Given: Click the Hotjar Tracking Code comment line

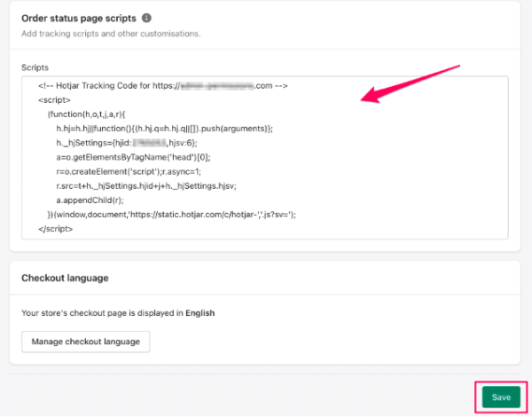Looking at the screenshot, I should click(163, 85).
